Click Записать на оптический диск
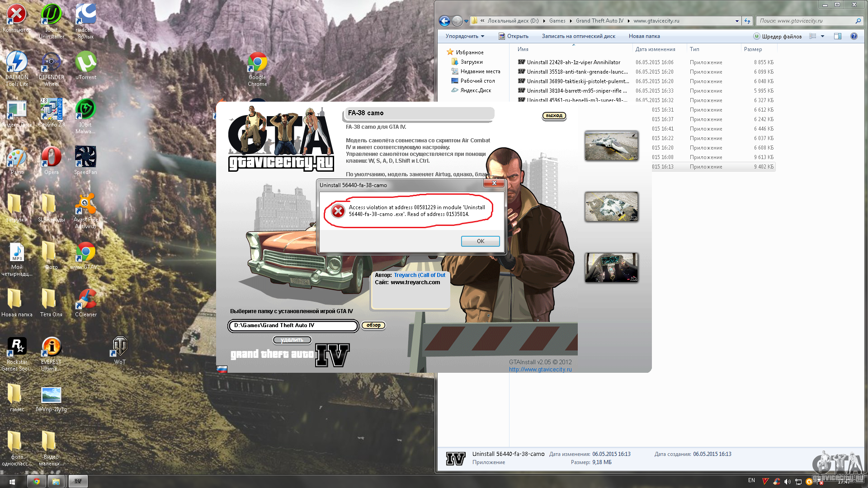The width and height of the screenshot is (868, 488). tap(578, 36)
